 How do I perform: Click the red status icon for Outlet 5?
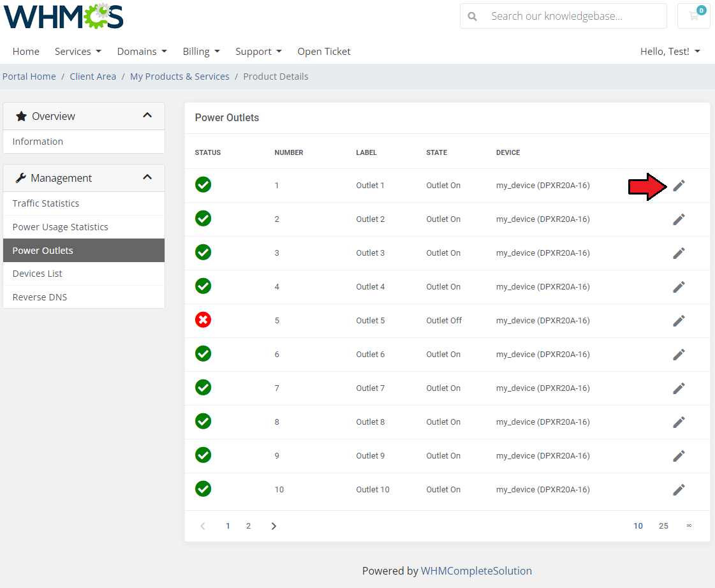pyautogui.click(x=203, y=320)
